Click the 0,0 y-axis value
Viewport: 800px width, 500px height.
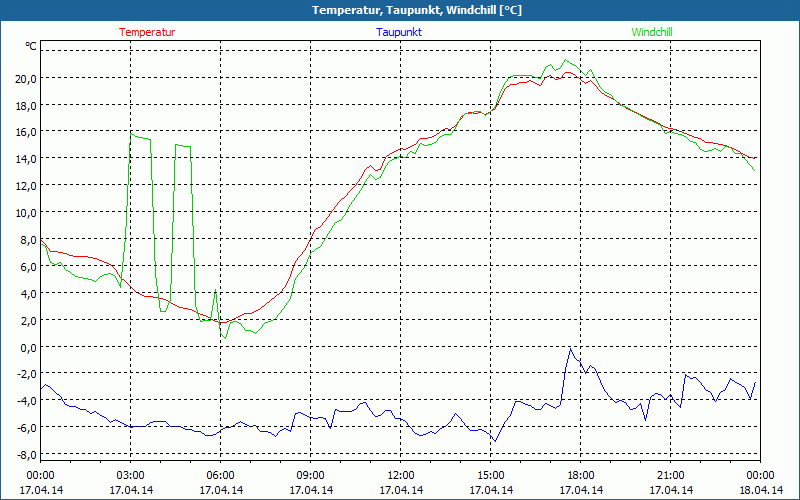[28, 347]
